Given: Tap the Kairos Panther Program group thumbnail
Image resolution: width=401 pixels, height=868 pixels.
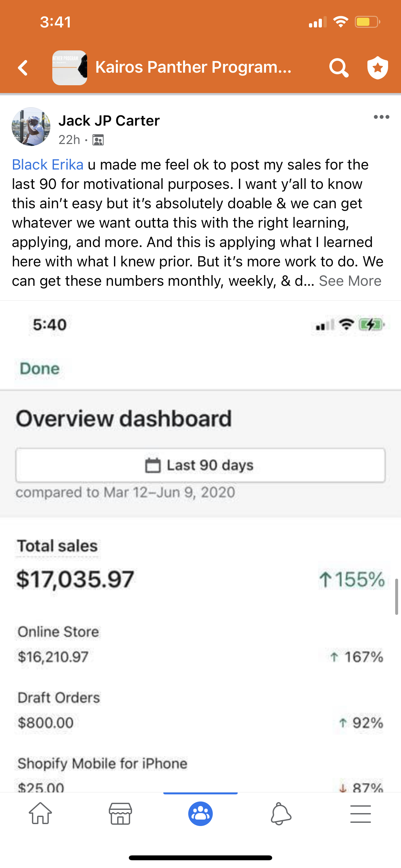Looking at the screenshot, I should tap(70, 68).
